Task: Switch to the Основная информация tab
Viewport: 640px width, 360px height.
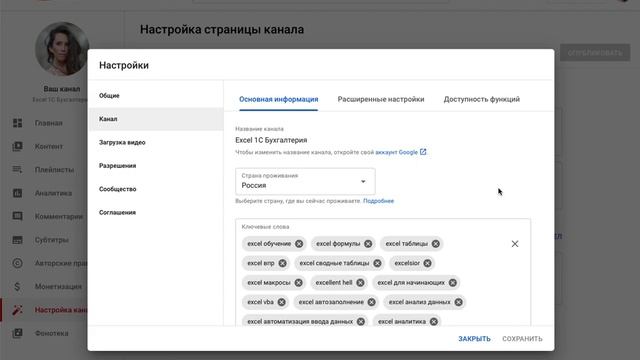Action: (278, 99)
